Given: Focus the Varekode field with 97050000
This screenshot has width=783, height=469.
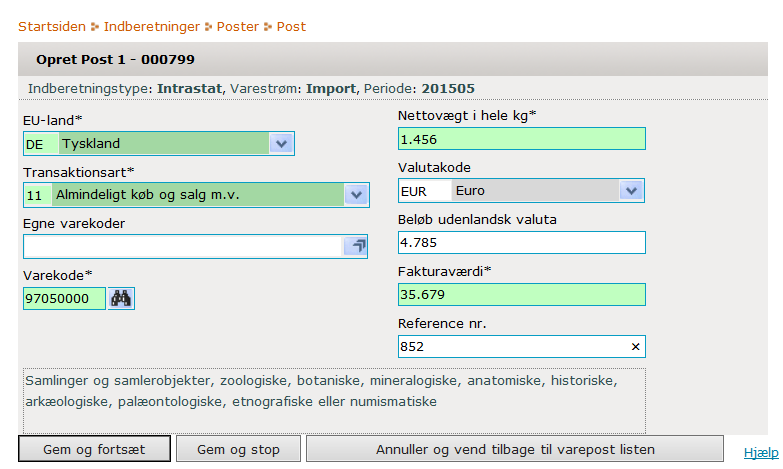Looking at the screenshot, I should [64, 298].
